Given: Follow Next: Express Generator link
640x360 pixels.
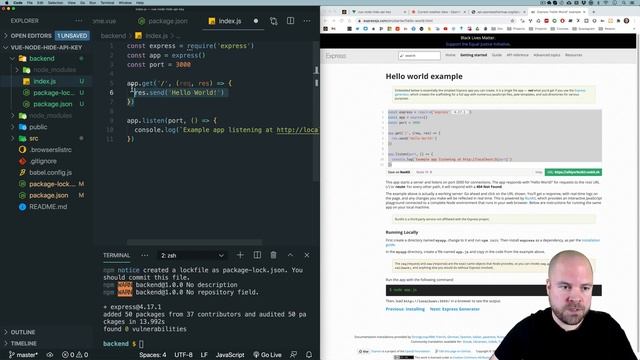Looking at the screenshot, I should click(x=455, y=309).
